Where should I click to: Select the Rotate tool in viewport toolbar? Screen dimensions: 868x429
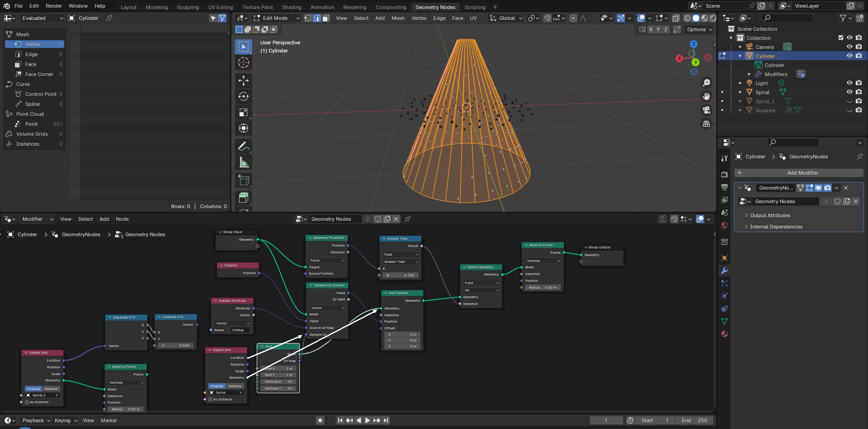click(243, 96)
